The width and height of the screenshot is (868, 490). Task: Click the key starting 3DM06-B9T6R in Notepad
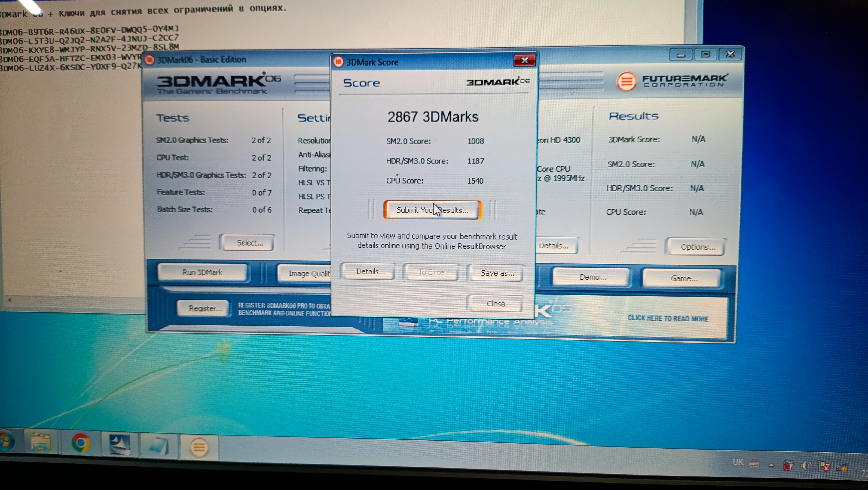(x=89, y=30)
